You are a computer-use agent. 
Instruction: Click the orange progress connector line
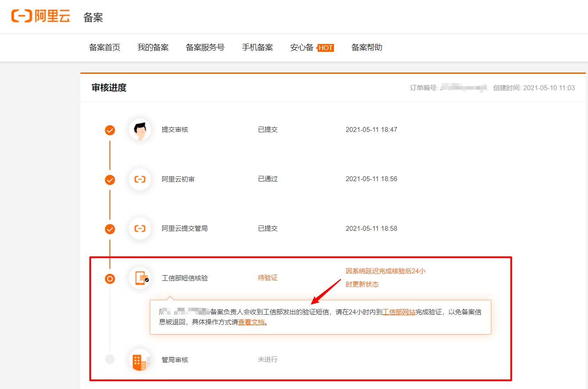tap(110, 154)
